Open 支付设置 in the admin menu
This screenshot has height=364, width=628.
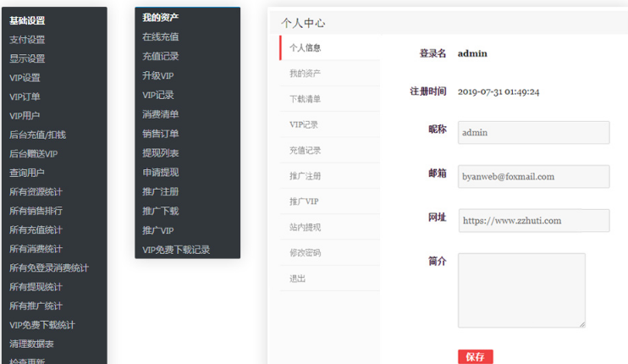[x=27, y=40]
